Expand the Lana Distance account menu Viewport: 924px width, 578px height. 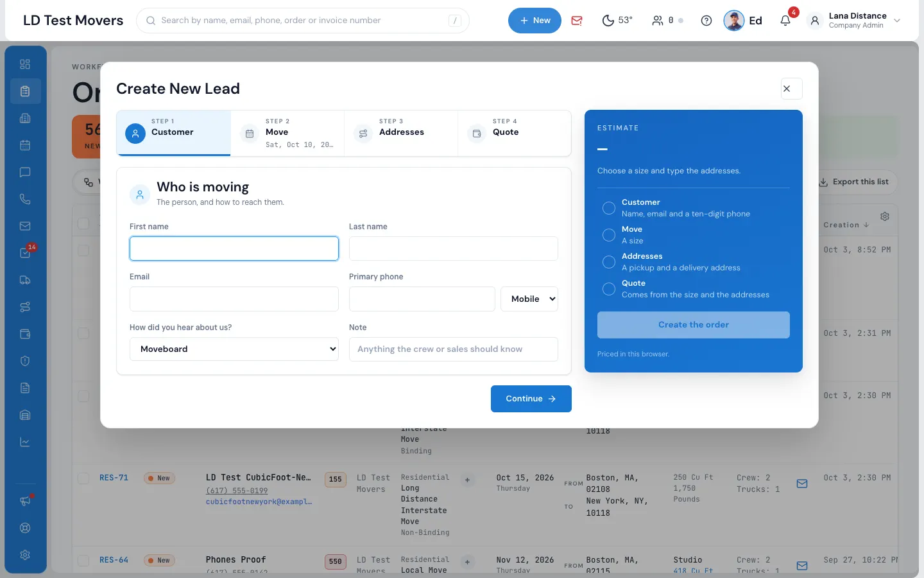854,21
